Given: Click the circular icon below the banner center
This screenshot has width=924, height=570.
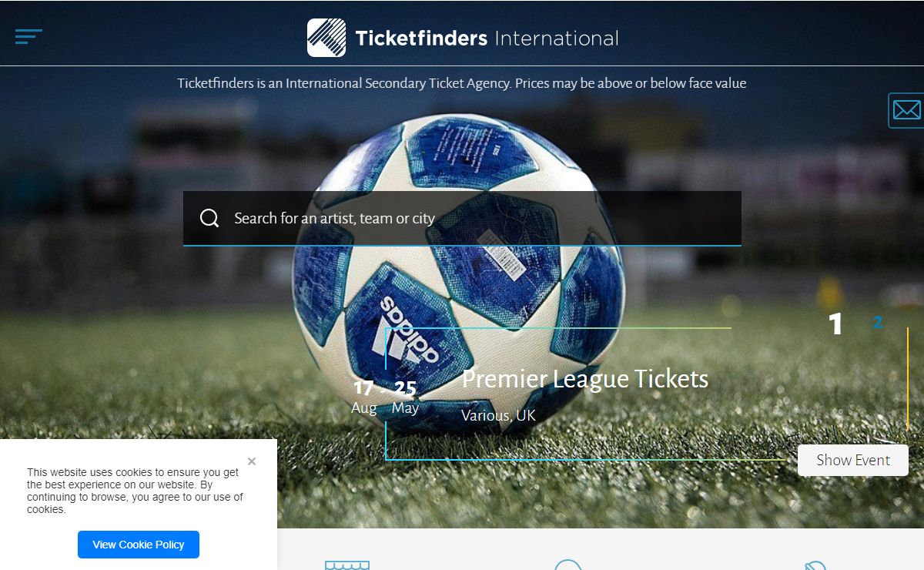Looking at the screenshot, I should point(568,565).
